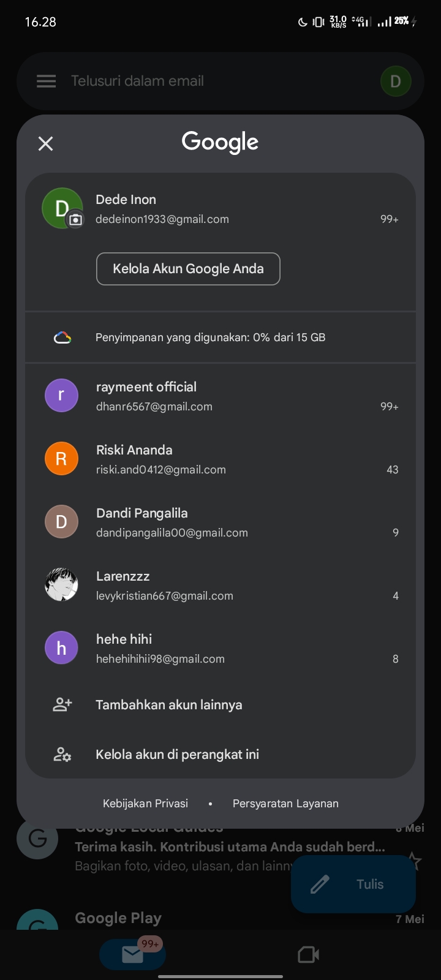Switch to Riski Ananda account avatar
This screenshot has height=980, width=441.
(61, 458)
